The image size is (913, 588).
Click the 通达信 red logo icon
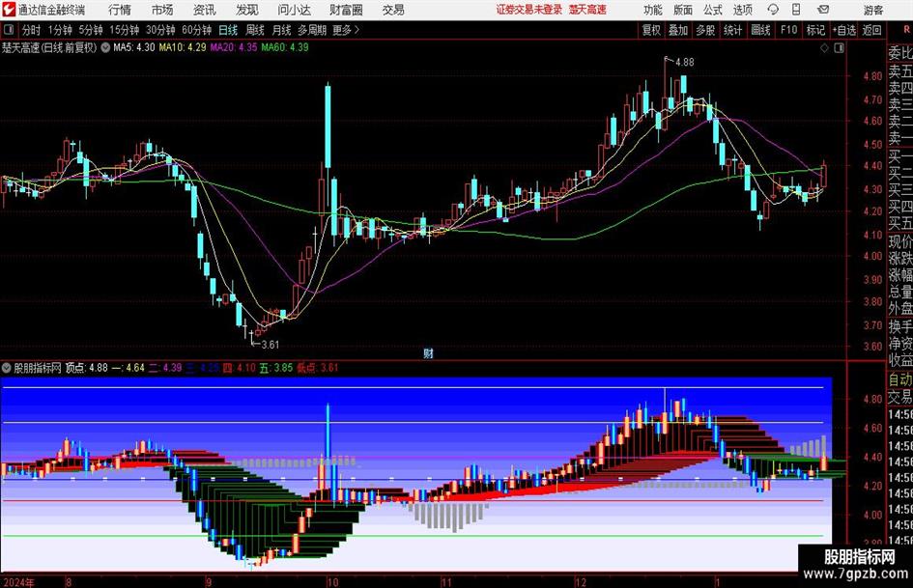(x=9, y=10)
